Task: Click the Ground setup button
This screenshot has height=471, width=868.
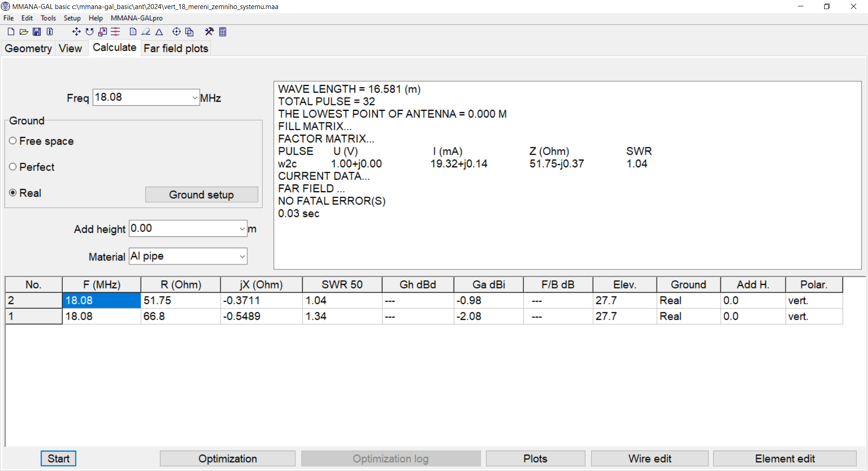Action: point(201,195)
